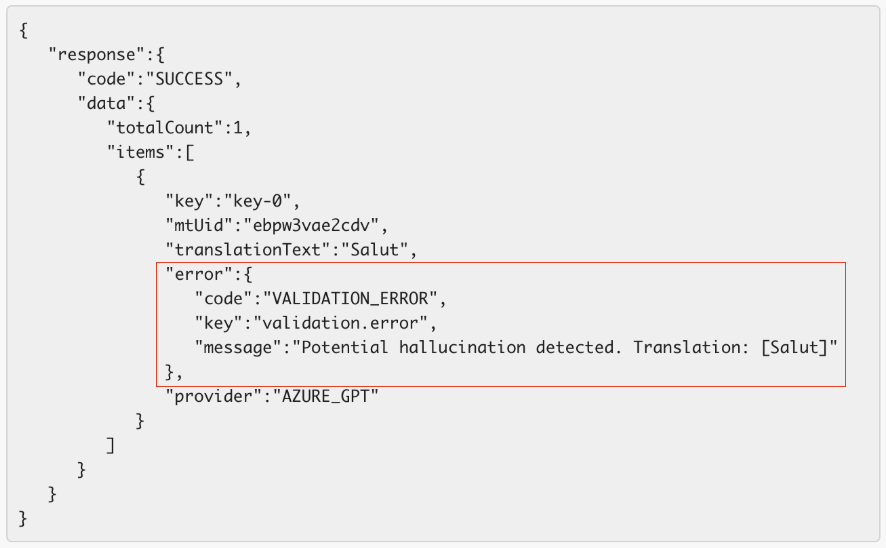The image size is (886, 548).
Task: Click the "error" key in the highlighted box
Action: click(198, 273)
